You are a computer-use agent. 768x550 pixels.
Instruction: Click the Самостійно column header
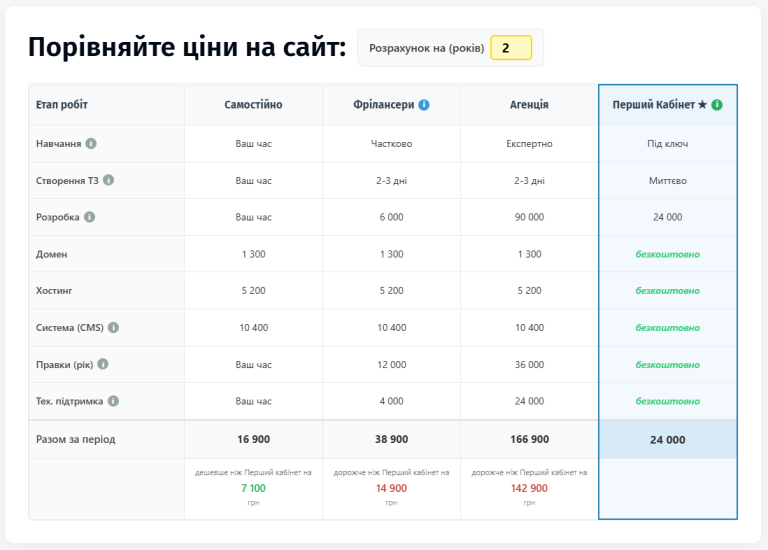tap(253, 105)
